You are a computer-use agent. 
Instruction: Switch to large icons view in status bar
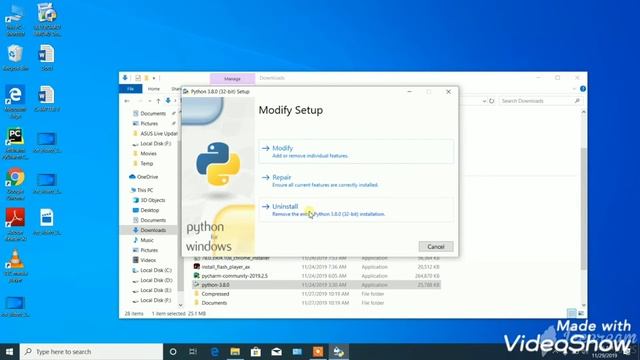[581, 313]
